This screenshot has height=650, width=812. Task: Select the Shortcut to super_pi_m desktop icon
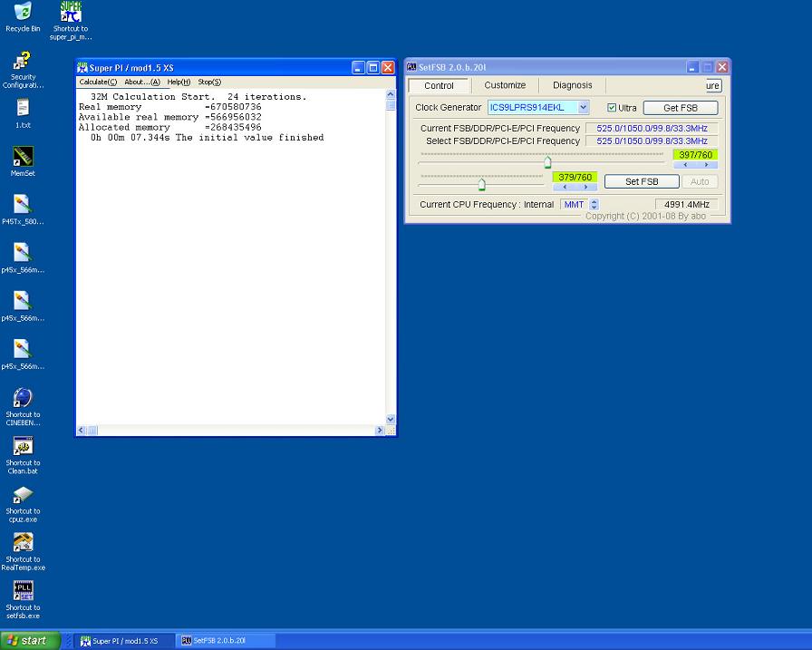tap(71, 21)
